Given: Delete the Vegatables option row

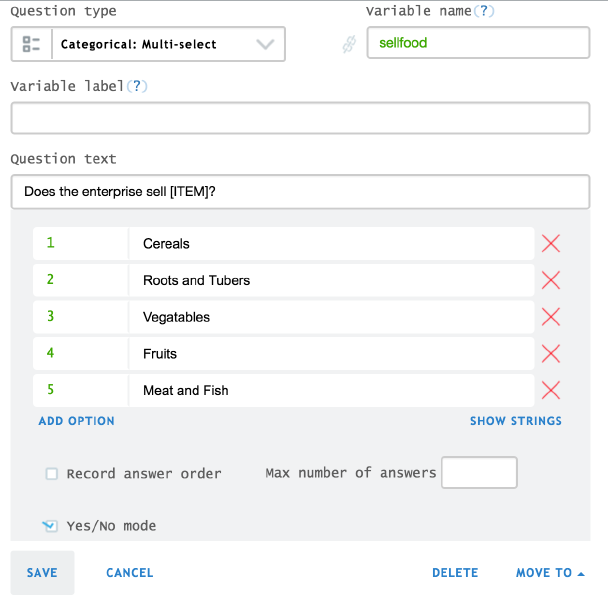Looking at the screenshot, I should point(550,317).
